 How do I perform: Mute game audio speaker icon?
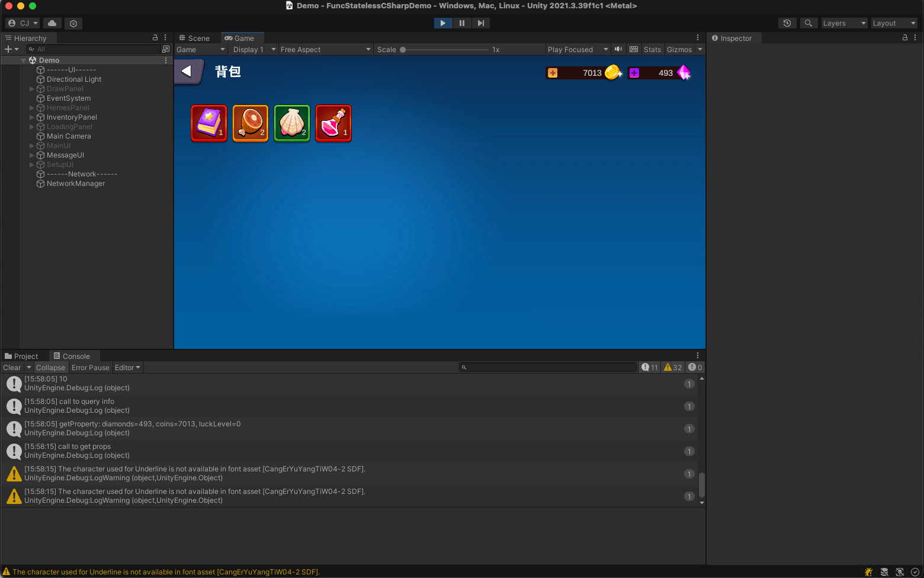click(618, 49)
